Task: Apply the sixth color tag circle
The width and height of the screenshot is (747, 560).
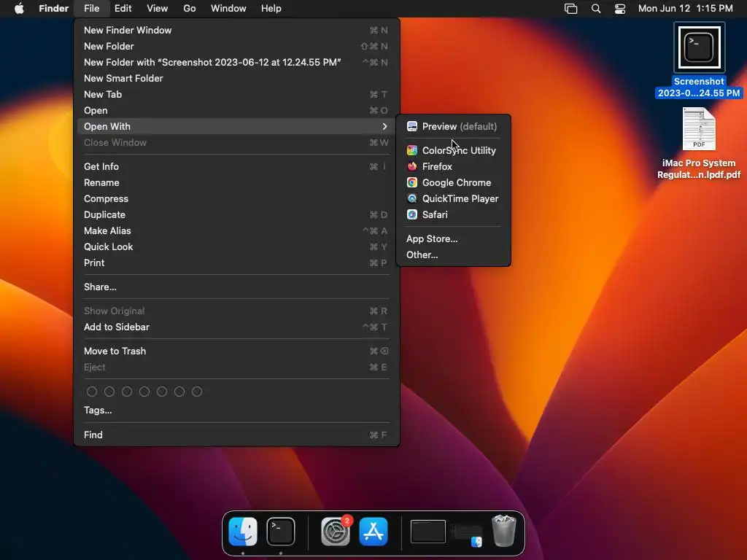Action: pos(179,392)
